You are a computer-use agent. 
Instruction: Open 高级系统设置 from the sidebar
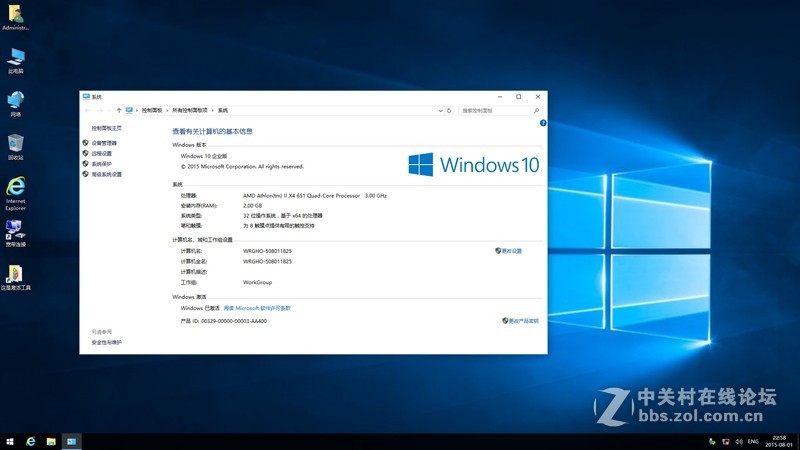(107, 174)
